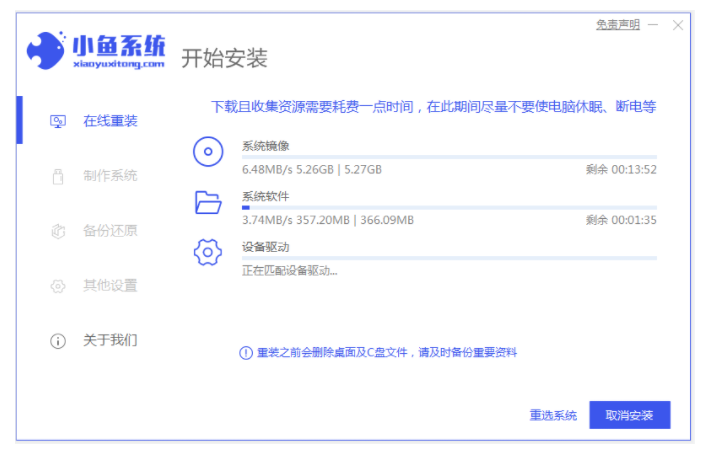
Task: Click the 开始安装 page title
Action: click(224, 58)
